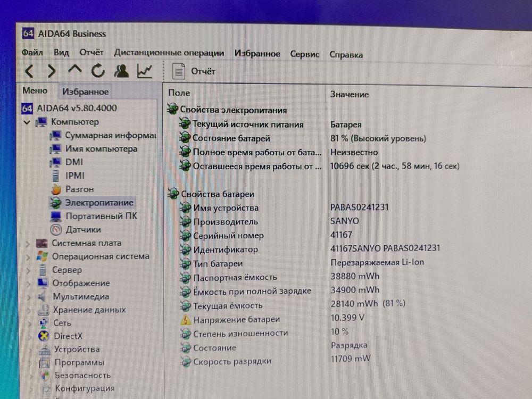Click the Значение column header

click(350, 94)
